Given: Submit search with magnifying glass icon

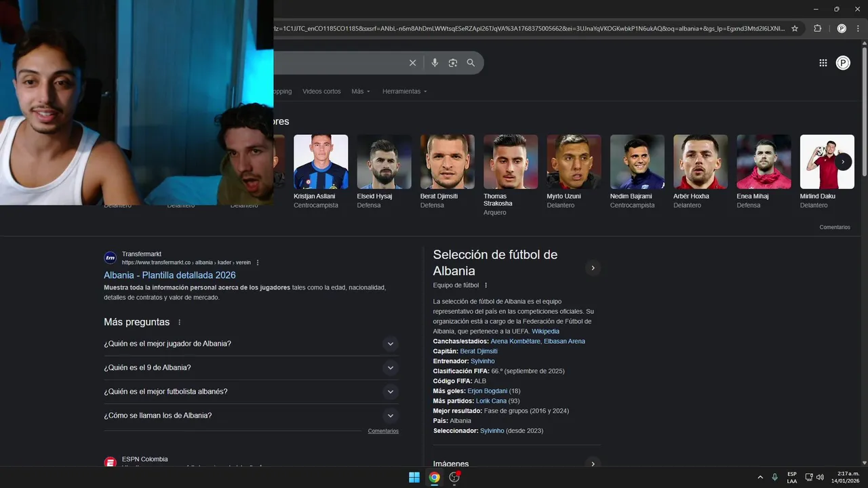Looking at the screenshot, I should (471, 63).
